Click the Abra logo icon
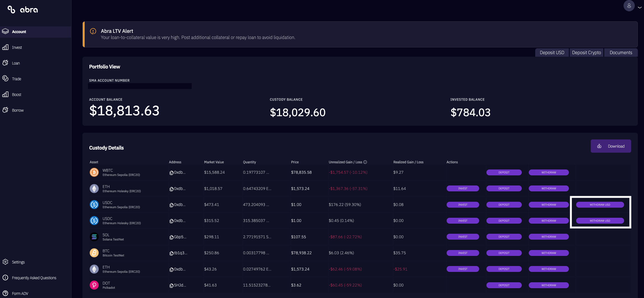 (11, 10)
